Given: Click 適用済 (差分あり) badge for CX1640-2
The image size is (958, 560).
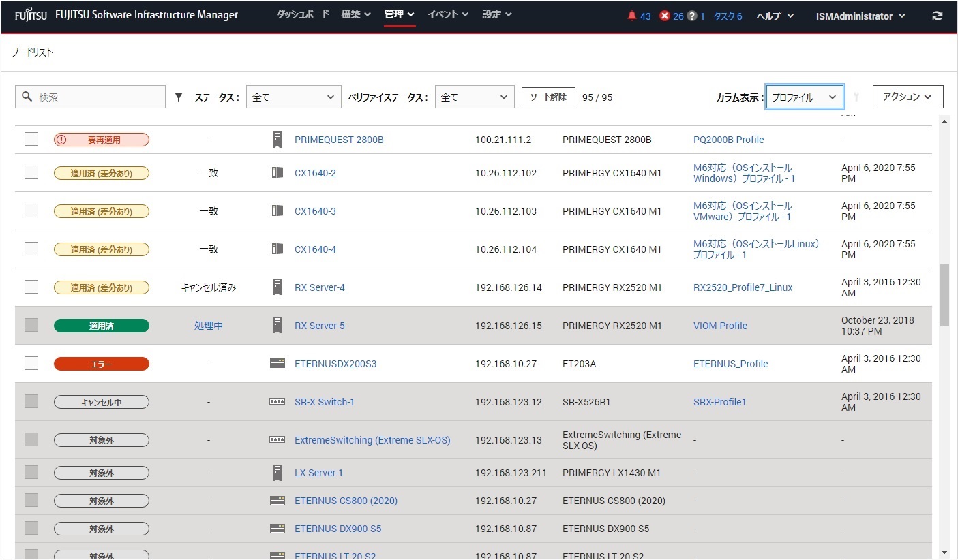Looking at the screenshot, I should (x=102, y=173).
